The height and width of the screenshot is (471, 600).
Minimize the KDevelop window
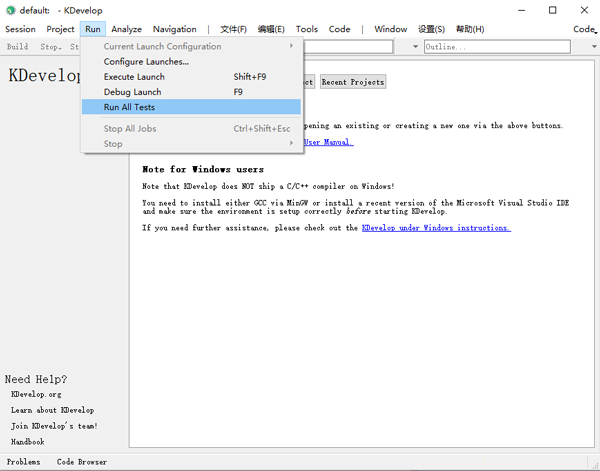(522, 10)
